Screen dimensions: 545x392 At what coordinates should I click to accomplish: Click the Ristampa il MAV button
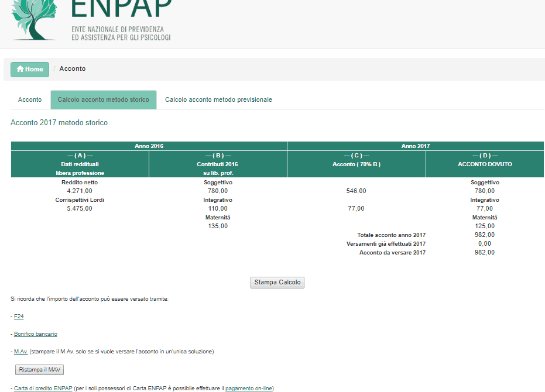pos(40,370)
